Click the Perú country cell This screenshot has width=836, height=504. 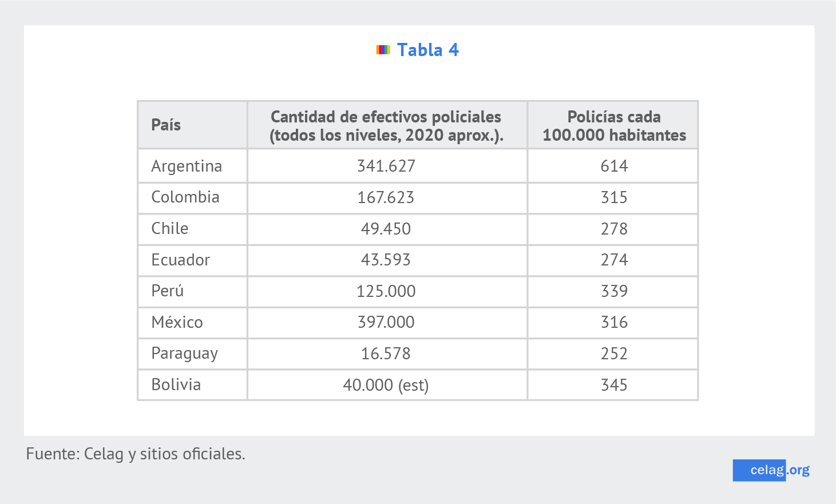coord(168,291)
